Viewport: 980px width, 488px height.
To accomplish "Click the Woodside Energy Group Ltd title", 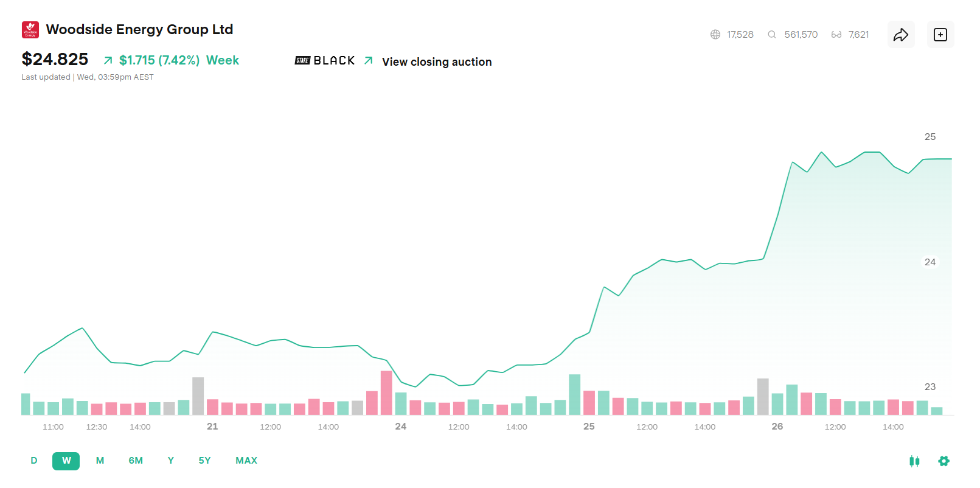I will point(140,29).
